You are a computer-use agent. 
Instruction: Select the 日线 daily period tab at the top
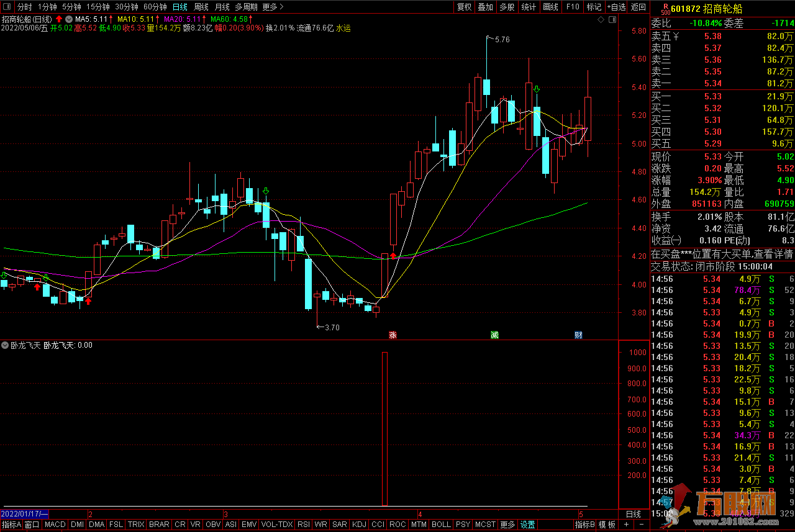pos(180,7)
